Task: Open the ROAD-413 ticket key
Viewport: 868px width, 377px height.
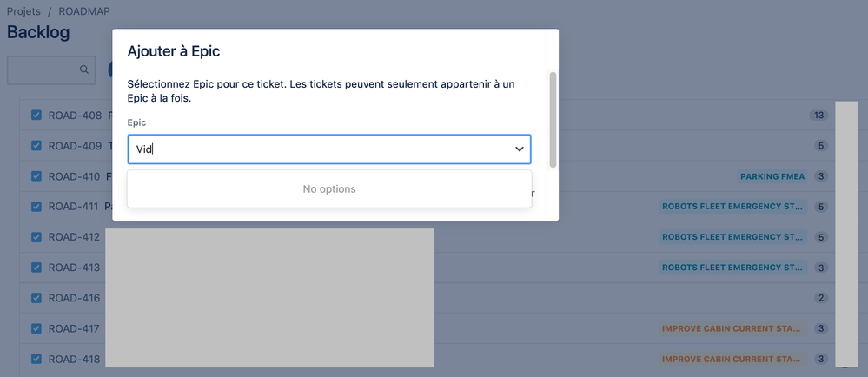Action: click(x=74, y=268)
